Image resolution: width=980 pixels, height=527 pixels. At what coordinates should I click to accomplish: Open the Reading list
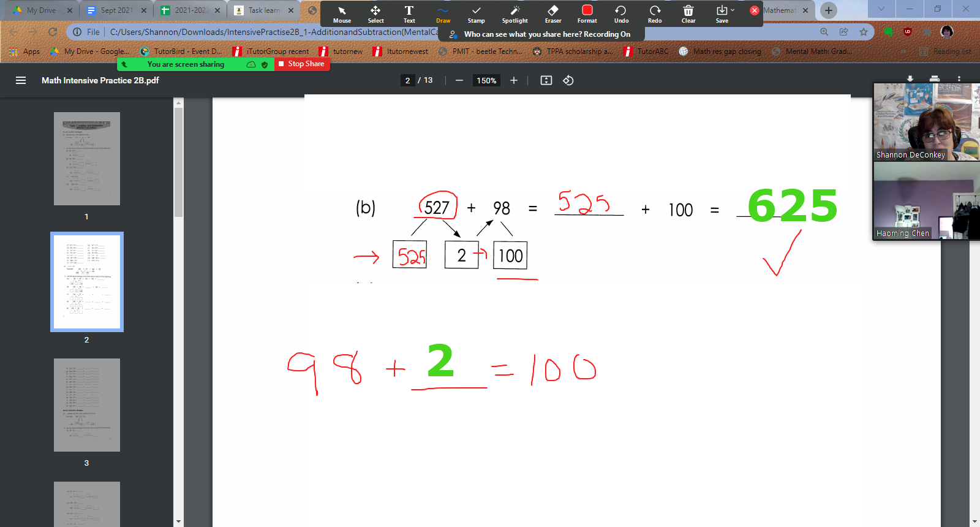coord(945,51)
